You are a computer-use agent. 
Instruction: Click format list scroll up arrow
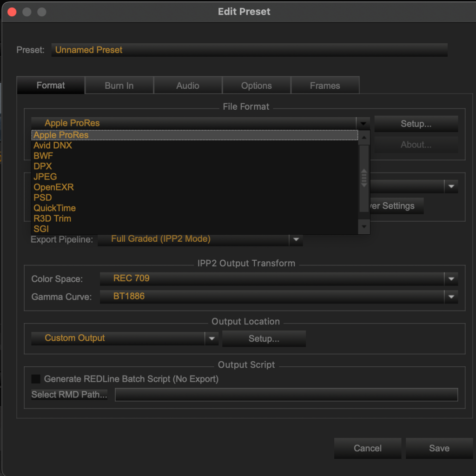click(364, 138)
